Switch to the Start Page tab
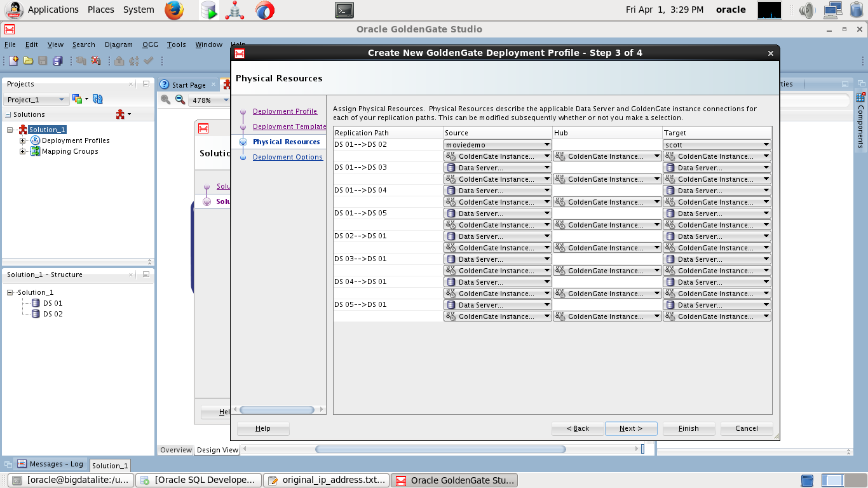 coord(188,85)
